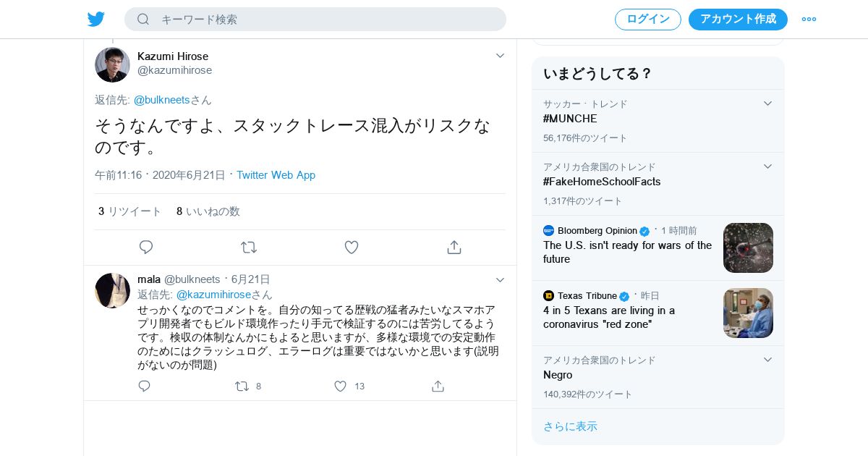Viewport: 868px width, 456px height.
Task: Open the three-dots more menu in header
Action: 809,19
